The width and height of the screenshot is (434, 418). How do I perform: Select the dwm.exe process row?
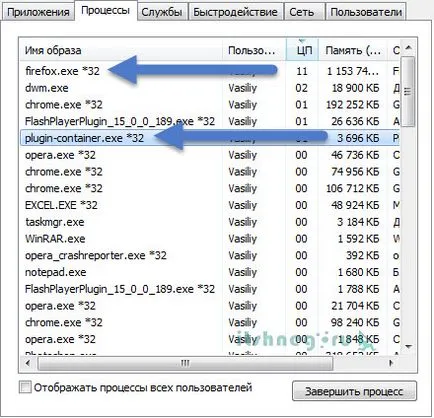pos(210,88)
